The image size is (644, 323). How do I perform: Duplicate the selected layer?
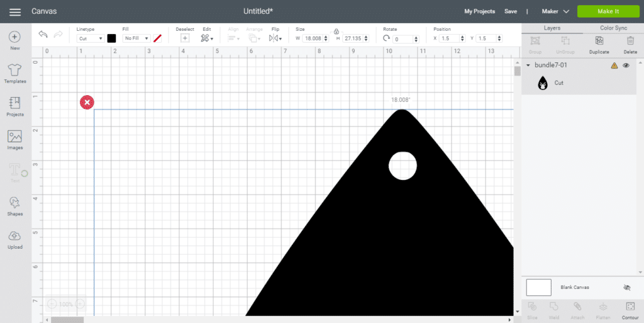(x=599, y=41)
